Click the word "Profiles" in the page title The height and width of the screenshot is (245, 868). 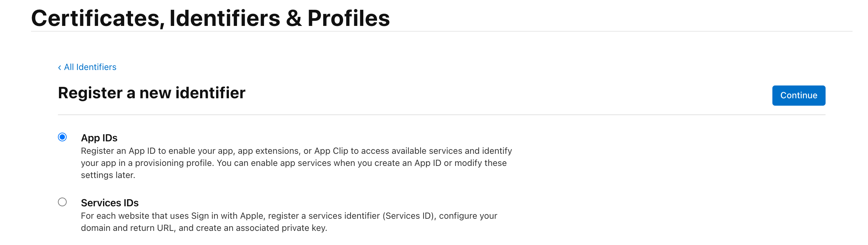[x=348, y=18]
